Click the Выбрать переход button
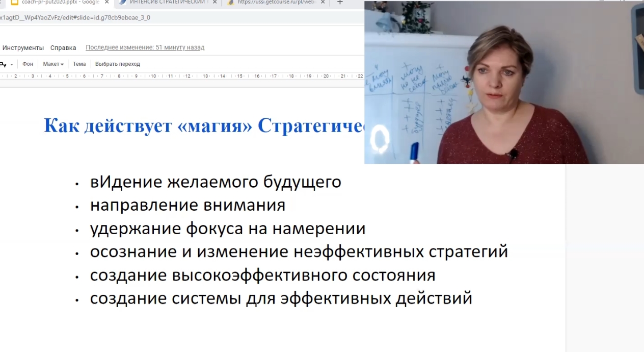Viewport: 644px width, 352px height. (x=117, y=64)
